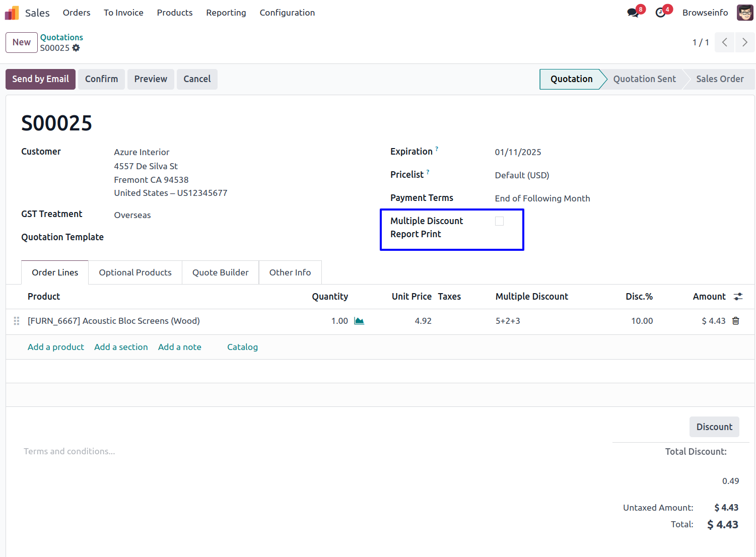756x557 pixels.
Task: Delete the Acoustic Bloc Screens line via trash icon
Action: pos(735,321)
